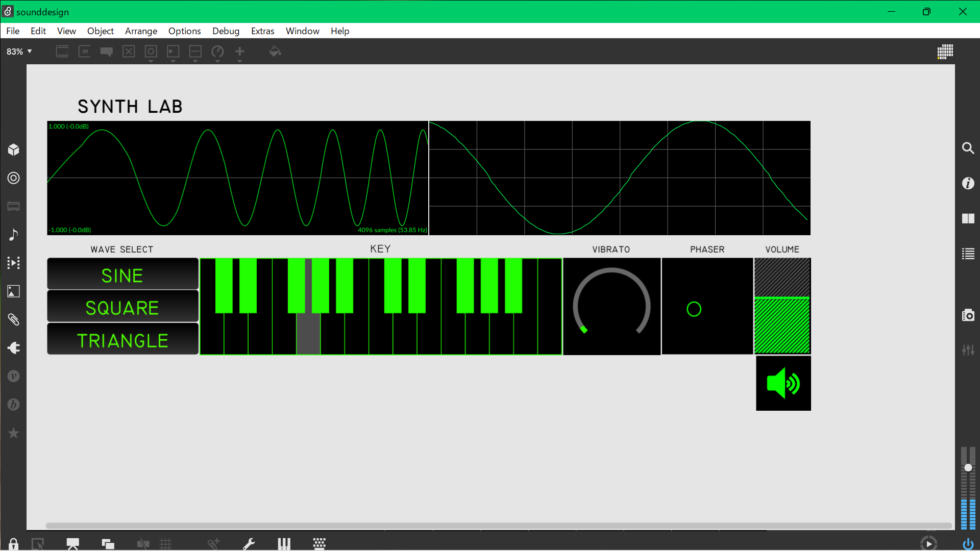The image size is (980, 551).
Task: Toggle the patcher lock icon
Action: tap(14, 544)
